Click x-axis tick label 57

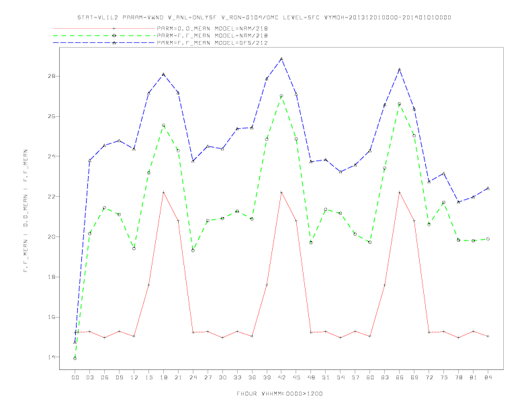click(x=355, y=377)
